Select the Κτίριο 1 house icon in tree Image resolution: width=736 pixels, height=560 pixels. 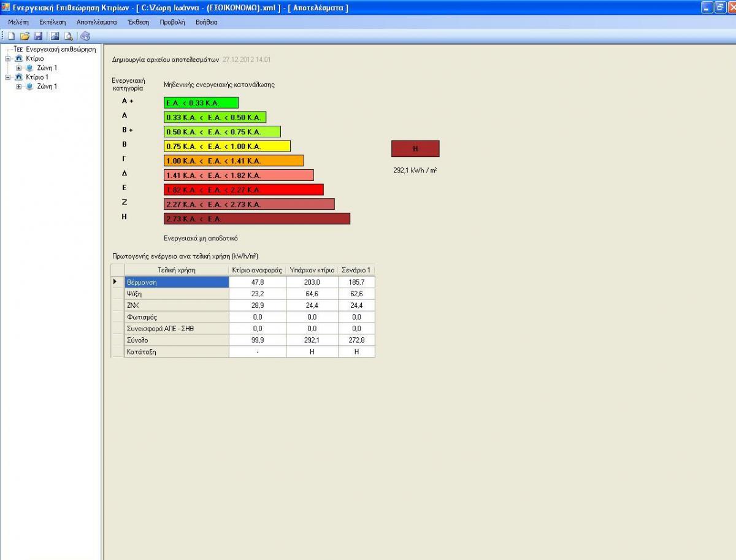[19, 77]
